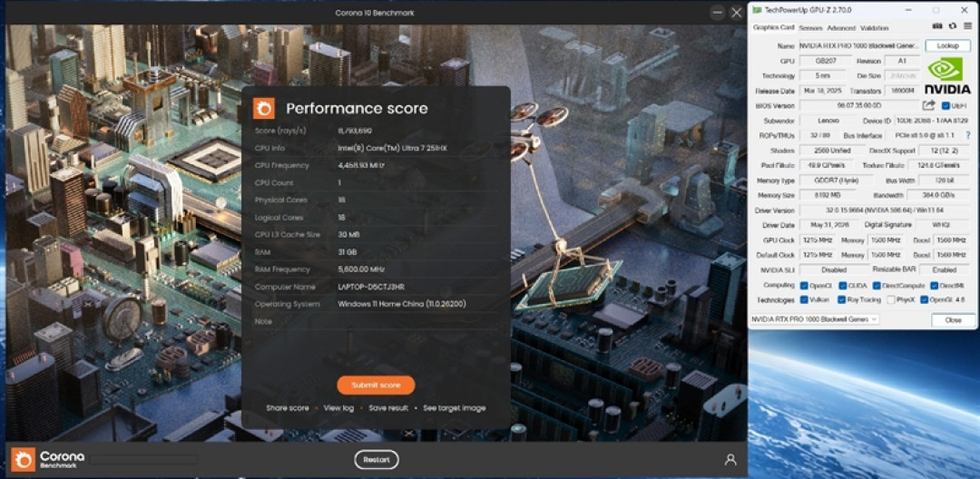Close the Corona 10 Benchmark window

tap(736, 13)
